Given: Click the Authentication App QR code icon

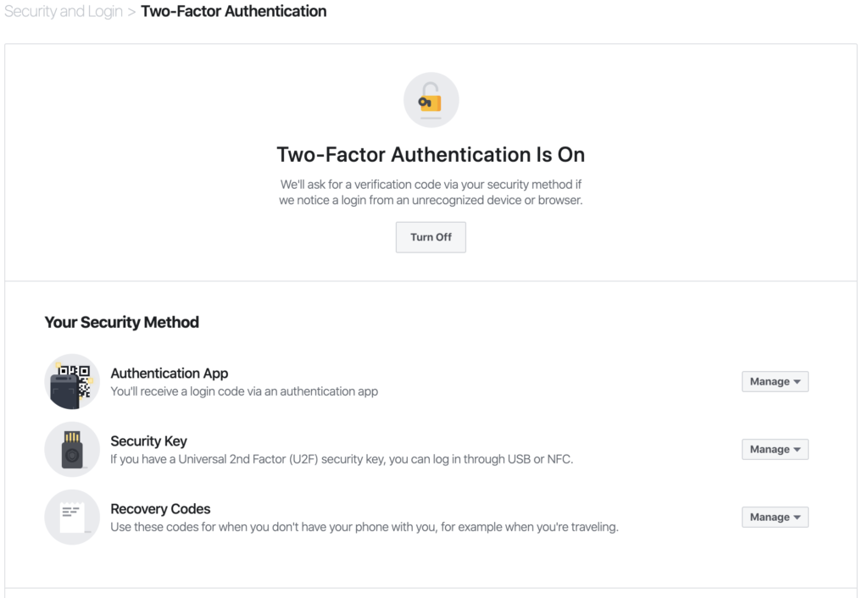Looking at the screenshot, I should coord(72,381).
